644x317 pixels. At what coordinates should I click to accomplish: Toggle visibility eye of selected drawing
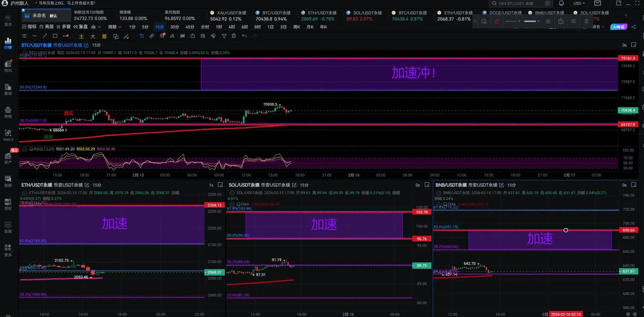click(573, 21)
